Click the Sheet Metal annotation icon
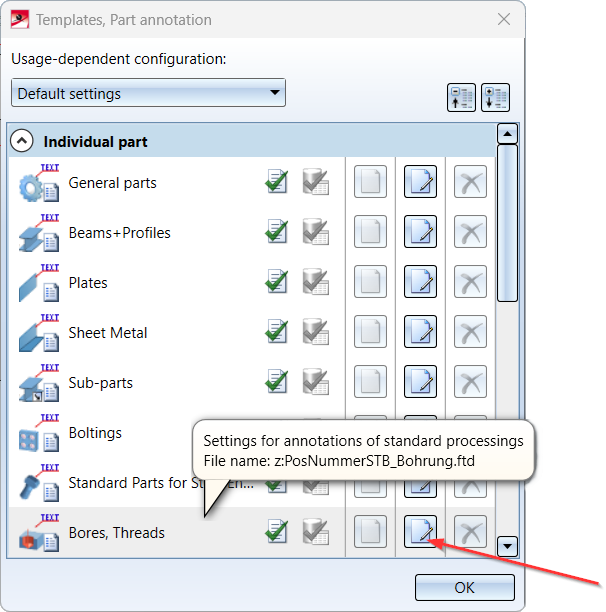 [39, 333]
